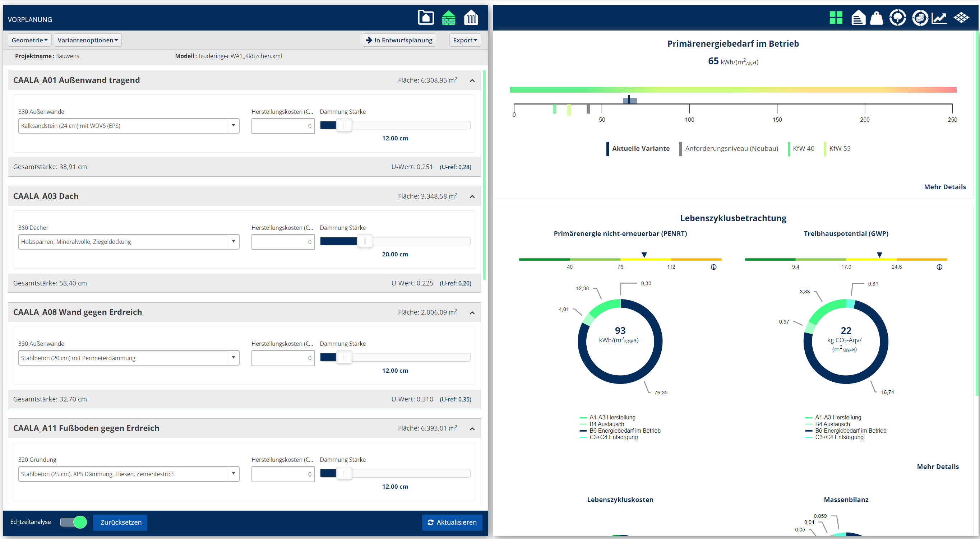Open the line chart trend icon
The image size is (980, 539).
click(939, 18)
